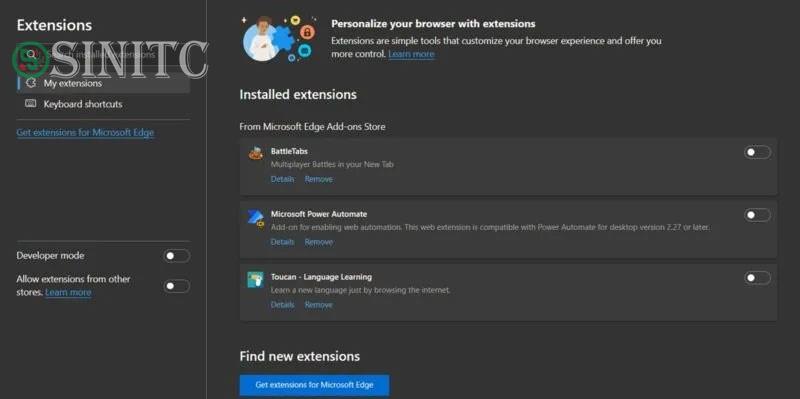Click the blue Get extensions for Microsoft Edge button
This screenshot has height=399, width=800.
point(314,385)
